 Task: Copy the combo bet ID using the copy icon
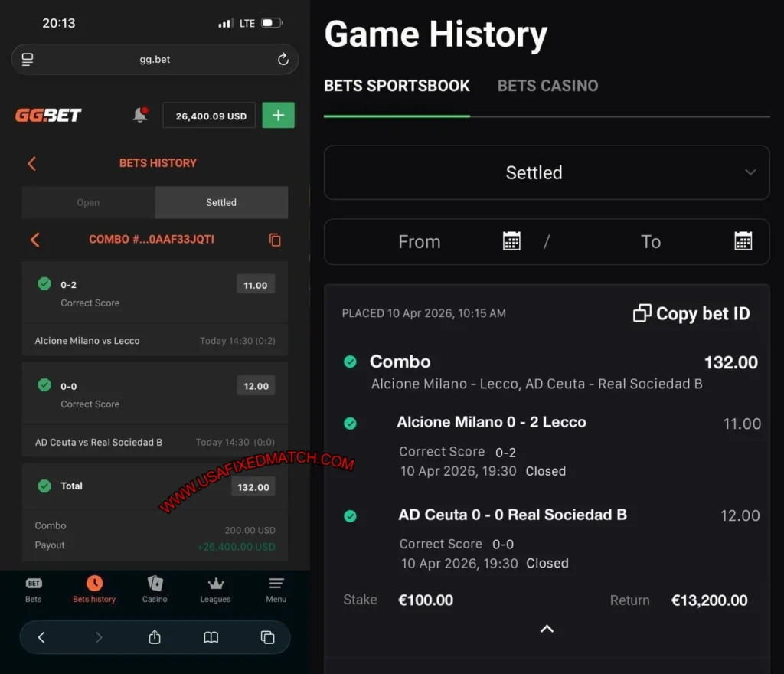[275, 240]
